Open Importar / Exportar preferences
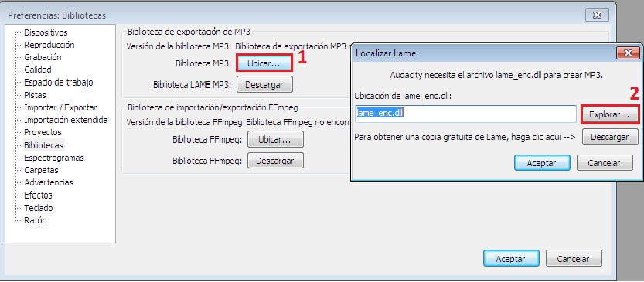Viewport: 644px width, 282px height. coord(60,107)
